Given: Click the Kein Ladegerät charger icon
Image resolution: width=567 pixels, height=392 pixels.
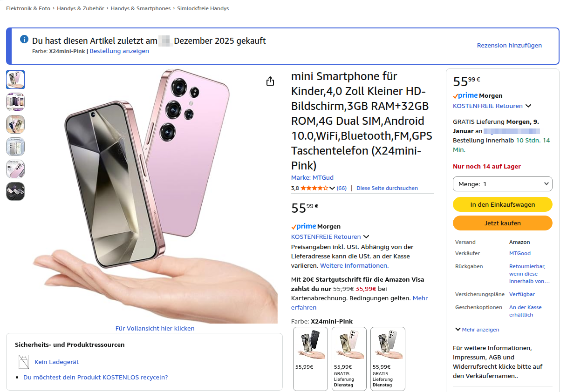Looking at the screenshot, I should pyautogui.click(x=24, y=362).
